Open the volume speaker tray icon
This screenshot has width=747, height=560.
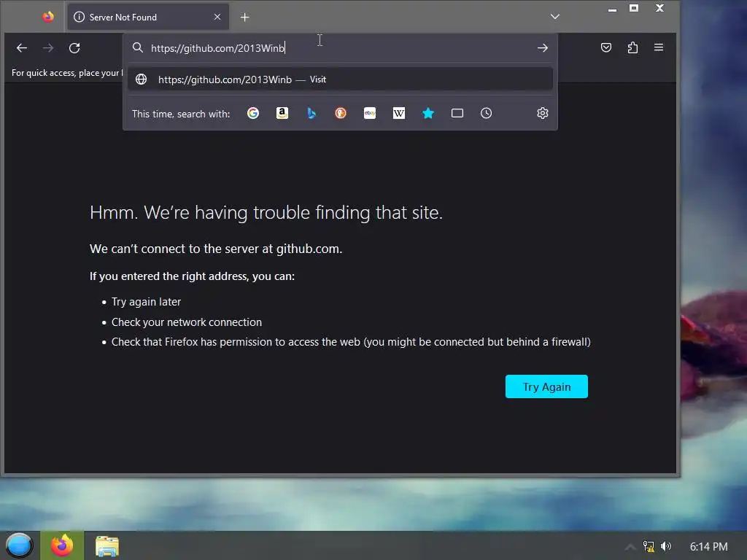click(x=666, y=546)
